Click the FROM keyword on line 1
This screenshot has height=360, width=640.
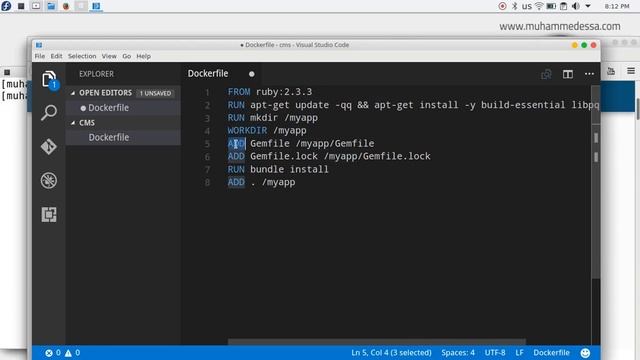[x=239, y=92]
